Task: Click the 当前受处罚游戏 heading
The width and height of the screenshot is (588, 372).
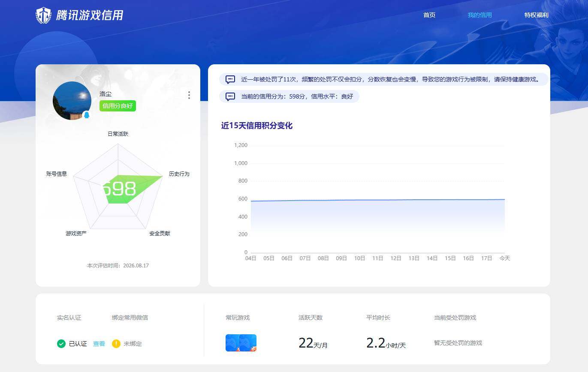Action: point(455,318)
